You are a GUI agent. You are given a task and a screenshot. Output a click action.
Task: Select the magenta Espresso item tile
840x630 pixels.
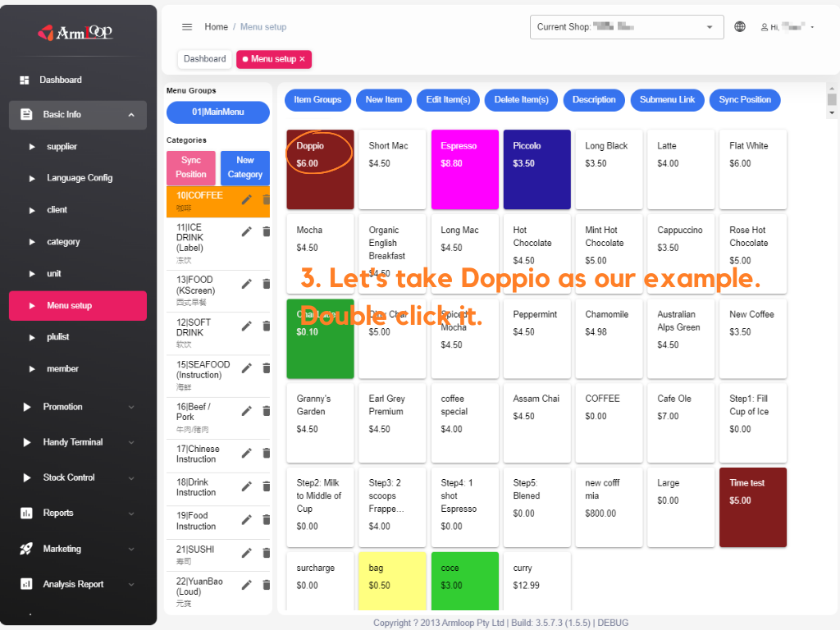[462, 169]
